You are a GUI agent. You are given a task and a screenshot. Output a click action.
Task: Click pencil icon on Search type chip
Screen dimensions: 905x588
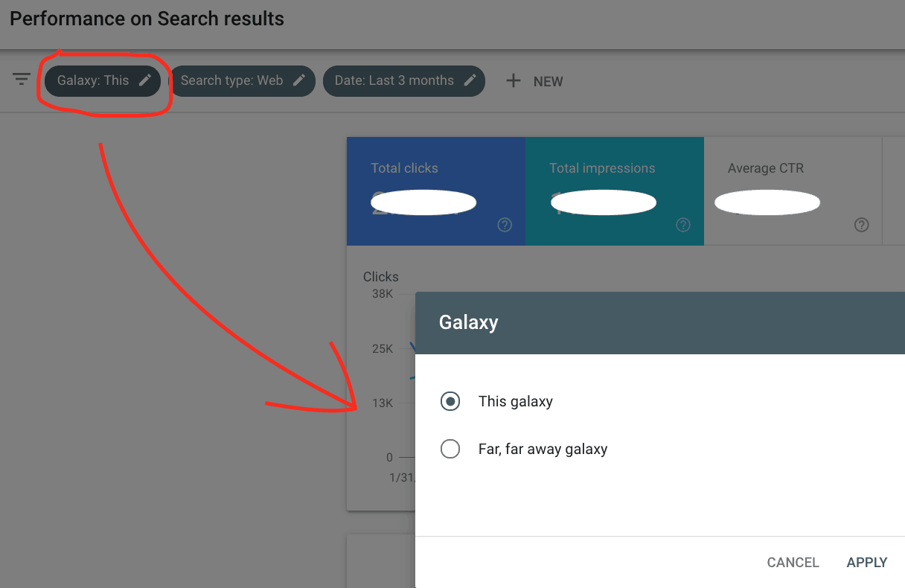pyautogui.click(x=299, y=80)
